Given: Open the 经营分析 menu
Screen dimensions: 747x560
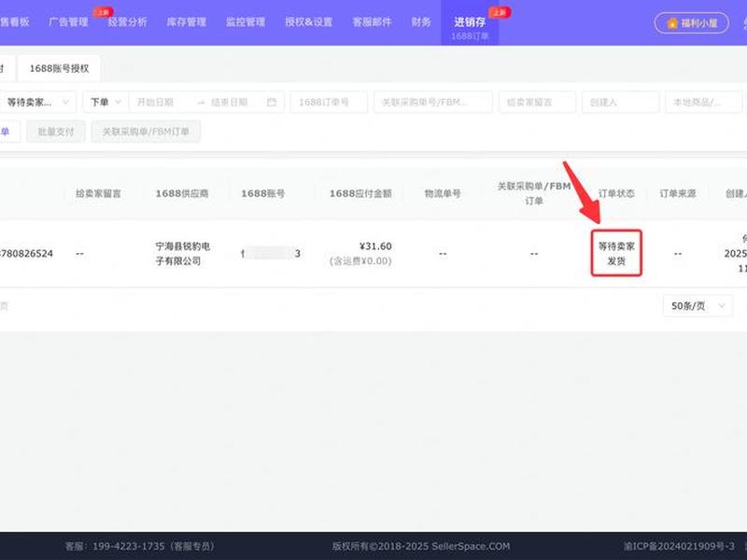Looking at the screenshot, I should pyautogui.click(x=127, y=21).
